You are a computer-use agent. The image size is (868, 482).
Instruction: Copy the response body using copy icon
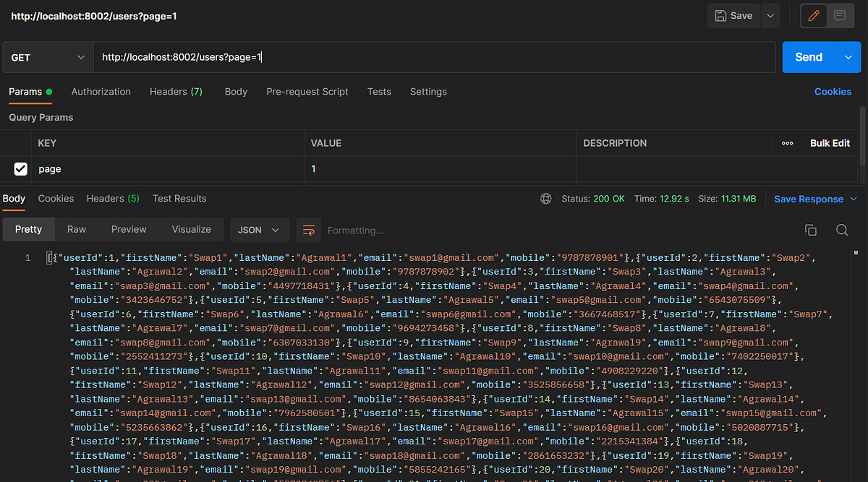pos(811,229)
